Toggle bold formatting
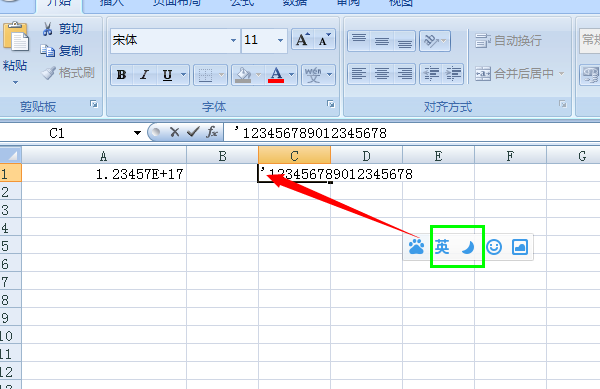Screen dimensions: 600x389 [122, 75]
